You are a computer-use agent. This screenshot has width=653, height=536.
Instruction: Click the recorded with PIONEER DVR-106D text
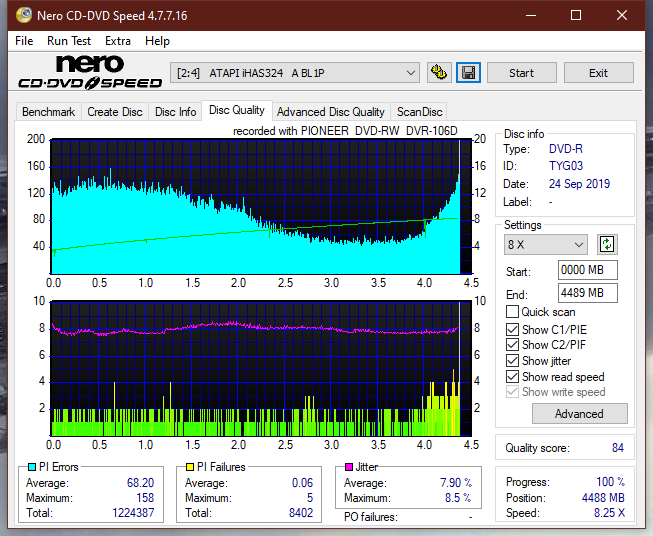pos(345,131)
